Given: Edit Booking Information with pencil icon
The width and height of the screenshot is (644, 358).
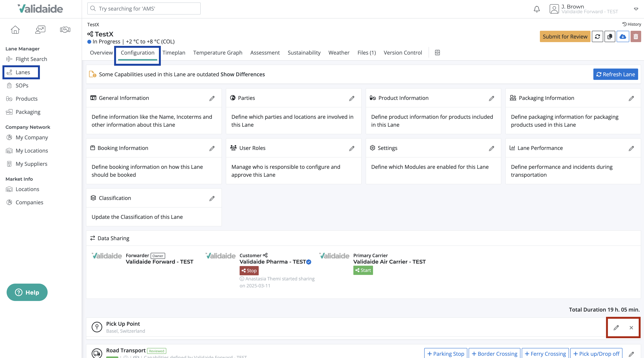Looking at the screenshot, I should 212,148.
